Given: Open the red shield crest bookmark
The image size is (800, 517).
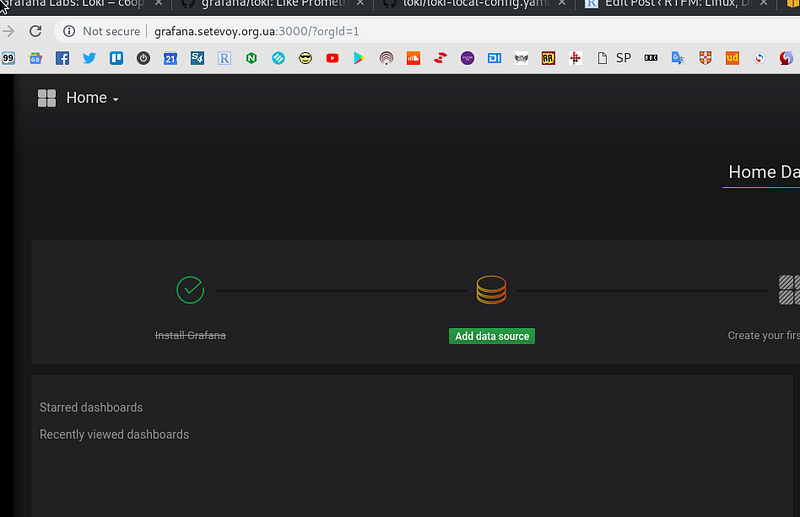Looking at the screenshot, I should click(x=705, y=58).
